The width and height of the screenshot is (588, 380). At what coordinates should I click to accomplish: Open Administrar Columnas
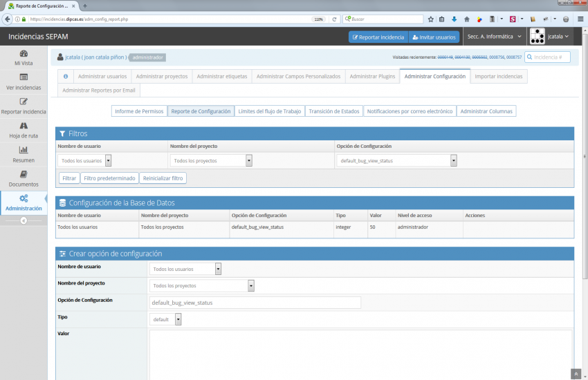click(486, 111)
